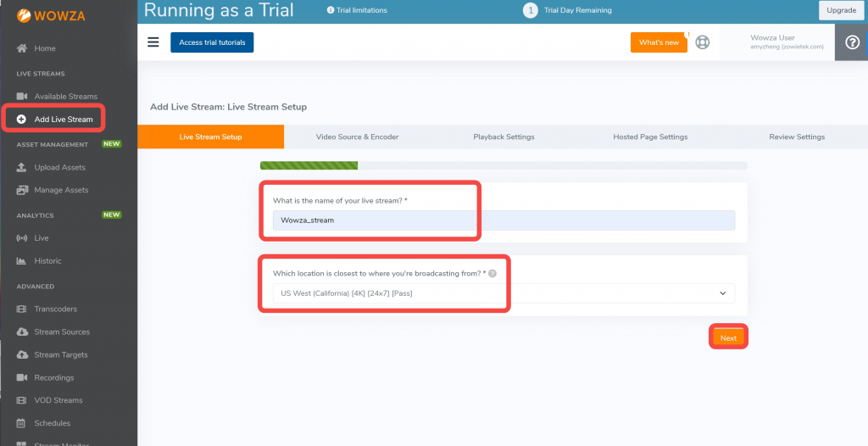Click the Add Live Stream page heading
The width and height of the screenshot is (868, 446).
pos(228,107)
